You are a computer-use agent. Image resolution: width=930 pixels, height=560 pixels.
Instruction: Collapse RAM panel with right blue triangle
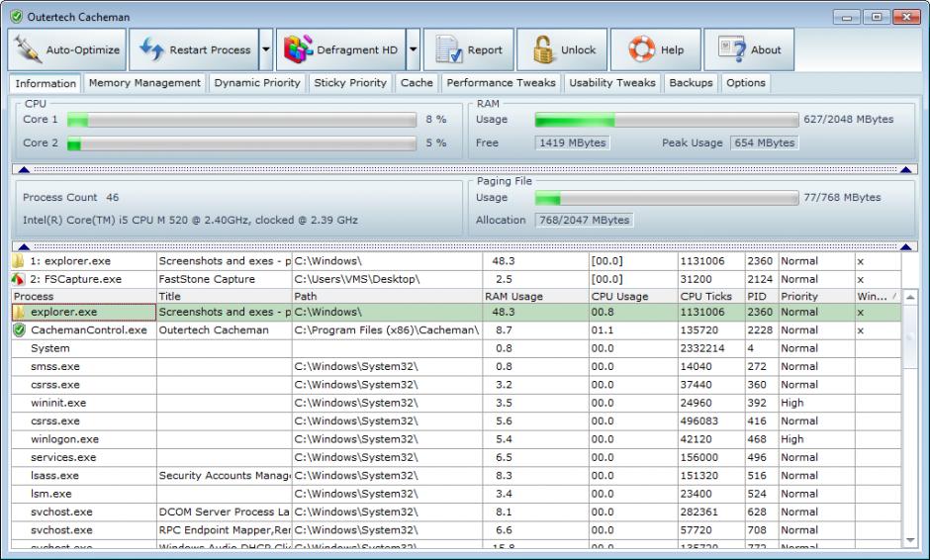coord(905,169)
